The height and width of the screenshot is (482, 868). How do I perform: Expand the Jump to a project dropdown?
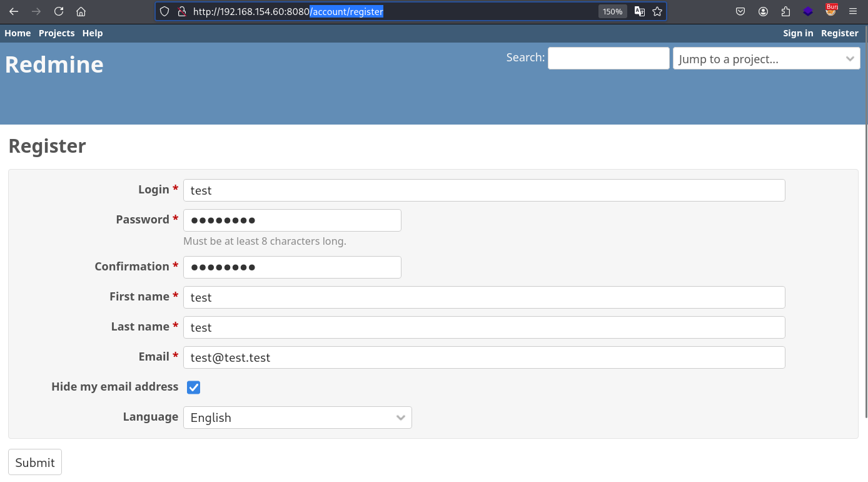[x=767, y=58]
